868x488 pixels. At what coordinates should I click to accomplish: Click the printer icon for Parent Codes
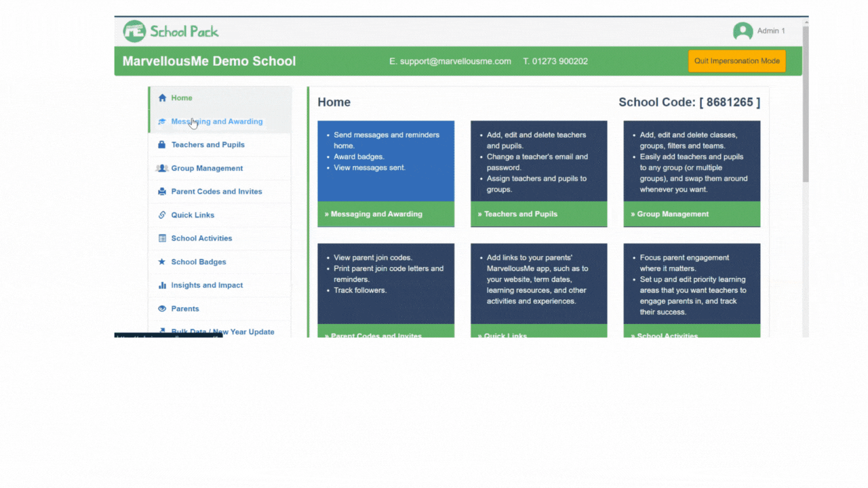[162, 192]
